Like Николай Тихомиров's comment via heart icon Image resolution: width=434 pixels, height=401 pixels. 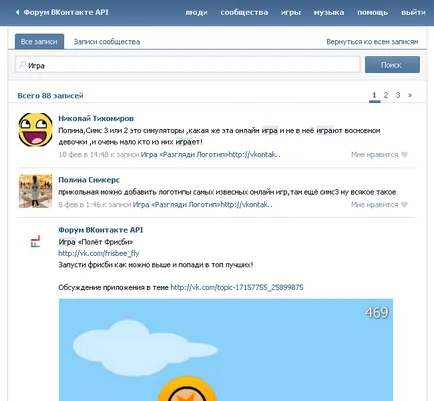coord(404,155)
